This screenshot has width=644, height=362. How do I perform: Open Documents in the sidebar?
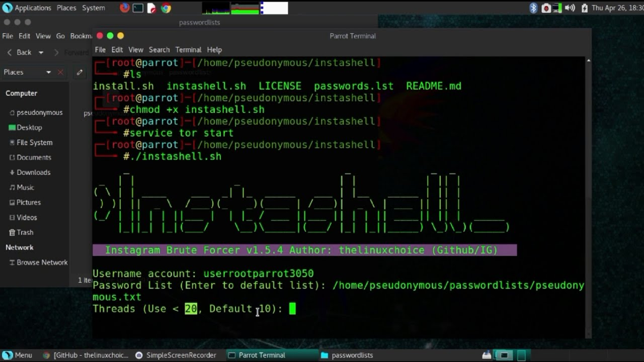coord(30,157)
